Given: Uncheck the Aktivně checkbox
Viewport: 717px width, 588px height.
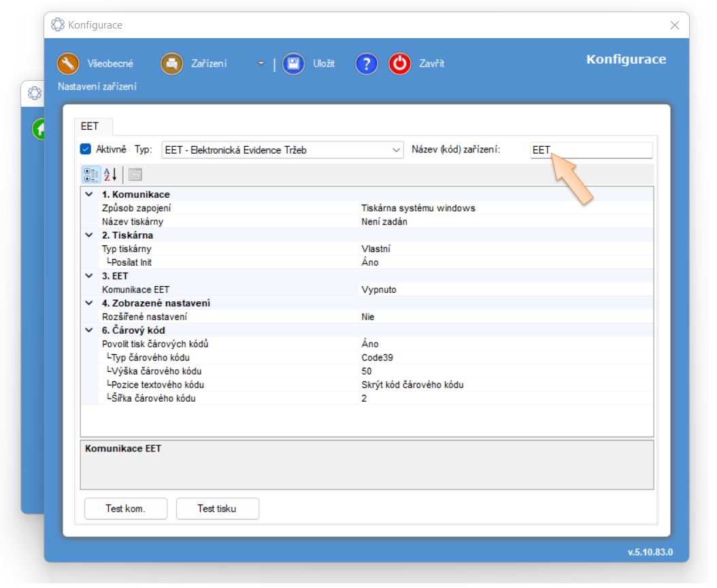Looking at the screenshot, I should 86,150.
